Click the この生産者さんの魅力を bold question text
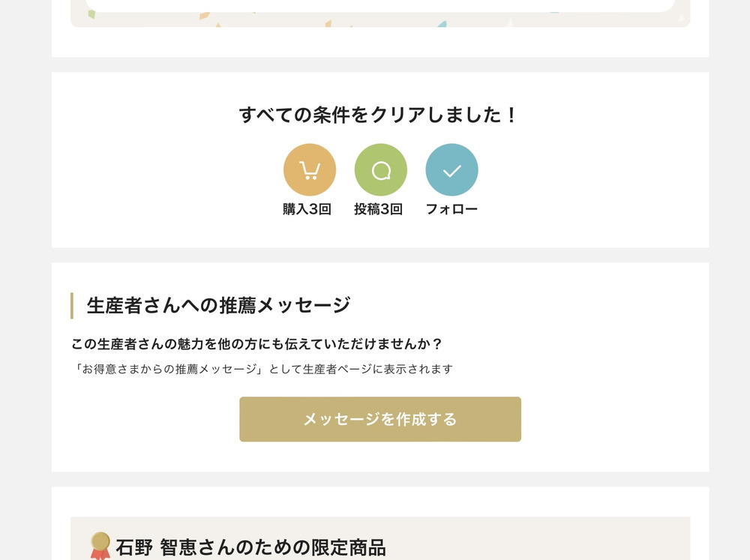 (x=256, y=344)
